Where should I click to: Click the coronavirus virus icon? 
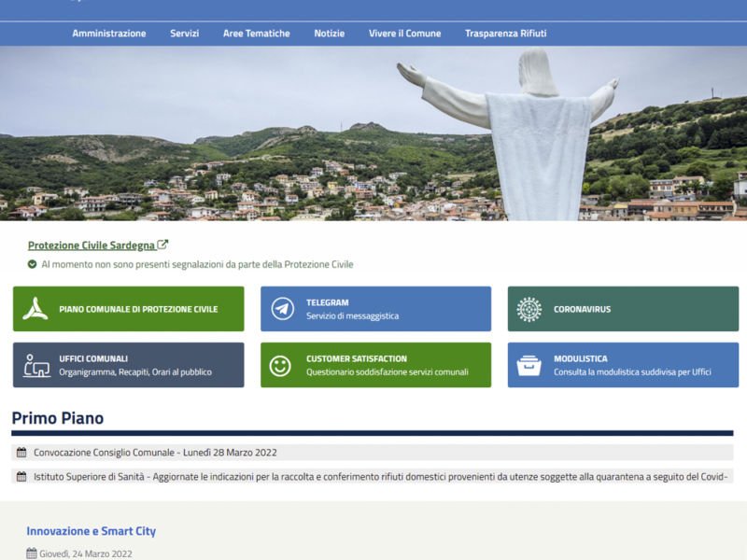[x=529, y=309]
